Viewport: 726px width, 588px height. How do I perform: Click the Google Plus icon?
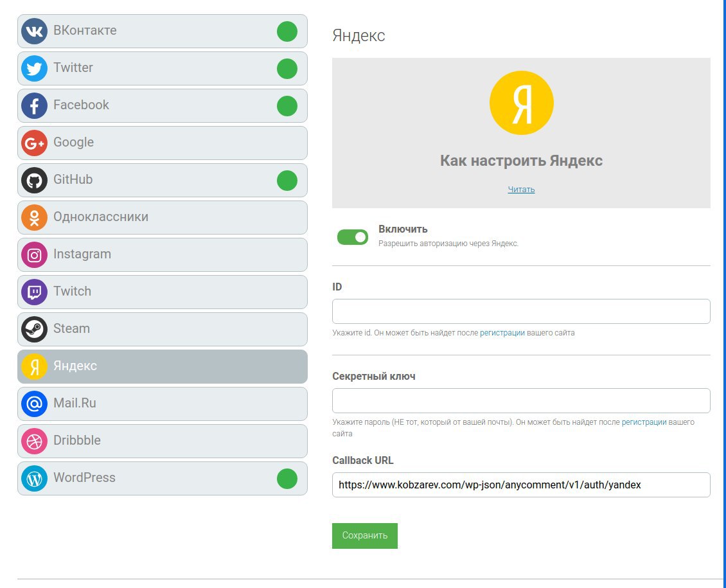pos(34,143)
